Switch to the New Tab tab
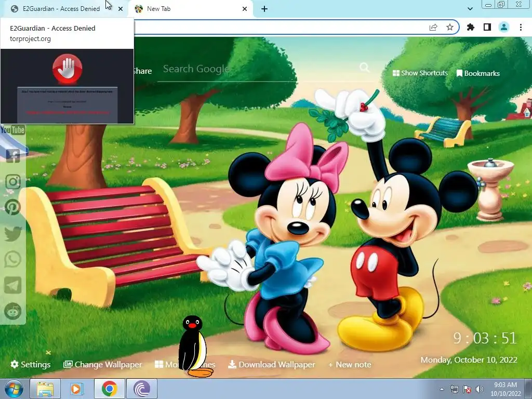This screenshot has height=399, width=532. pyautogui.click(x=190, y=9)
